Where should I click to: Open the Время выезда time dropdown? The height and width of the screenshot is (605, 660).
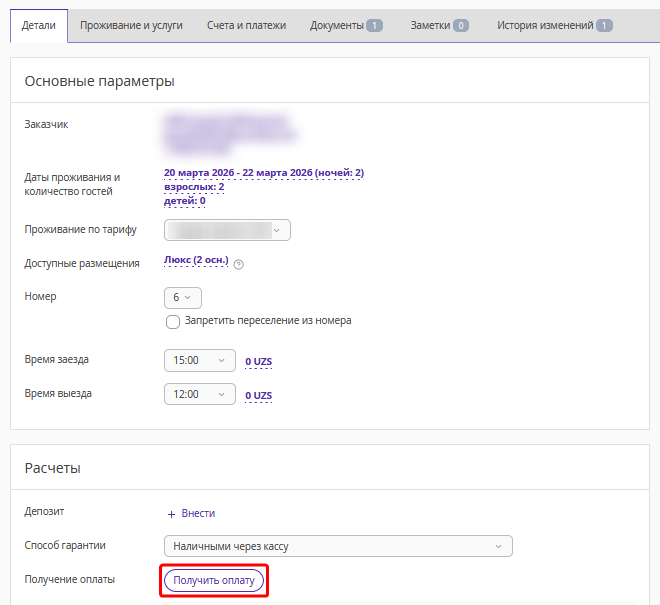tap(199, 394)
